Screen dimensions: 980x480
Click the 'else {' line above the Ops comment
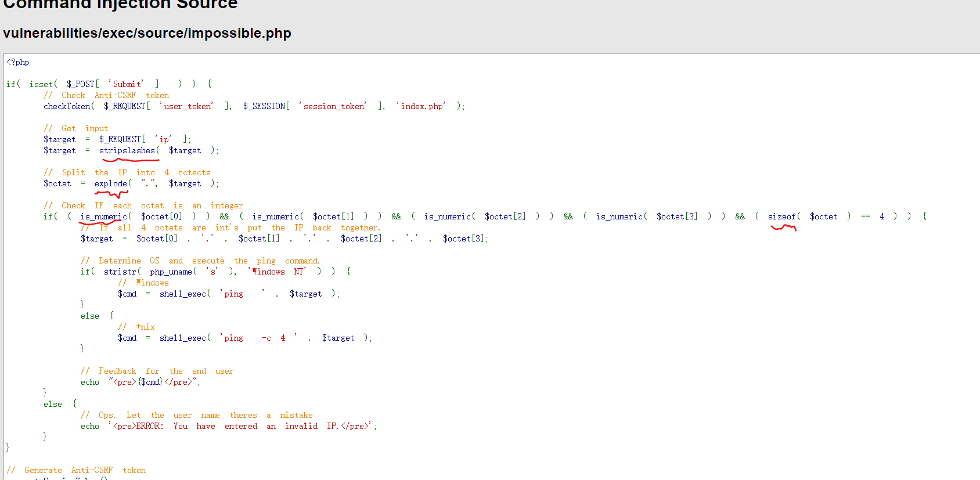[60, 404]
